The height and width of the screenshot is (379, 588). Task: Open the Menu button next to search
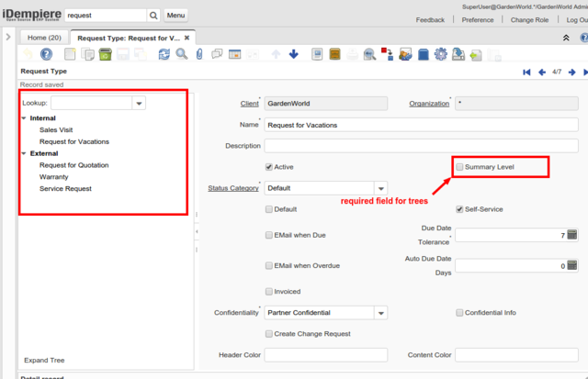[176, 16]
